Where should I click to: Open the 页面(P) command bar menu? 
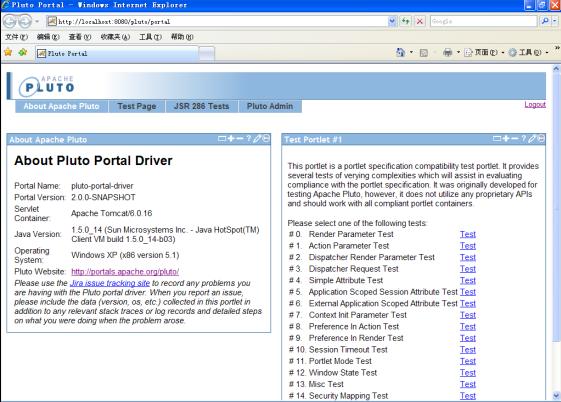pos(484,53)
